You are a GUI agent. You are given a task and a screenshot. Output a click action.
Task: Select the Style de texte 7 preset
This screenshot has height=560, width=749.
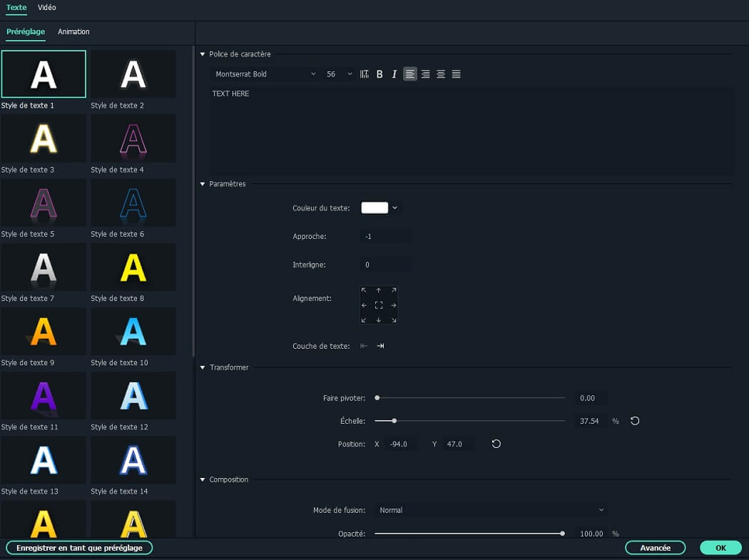pos(44,267)
